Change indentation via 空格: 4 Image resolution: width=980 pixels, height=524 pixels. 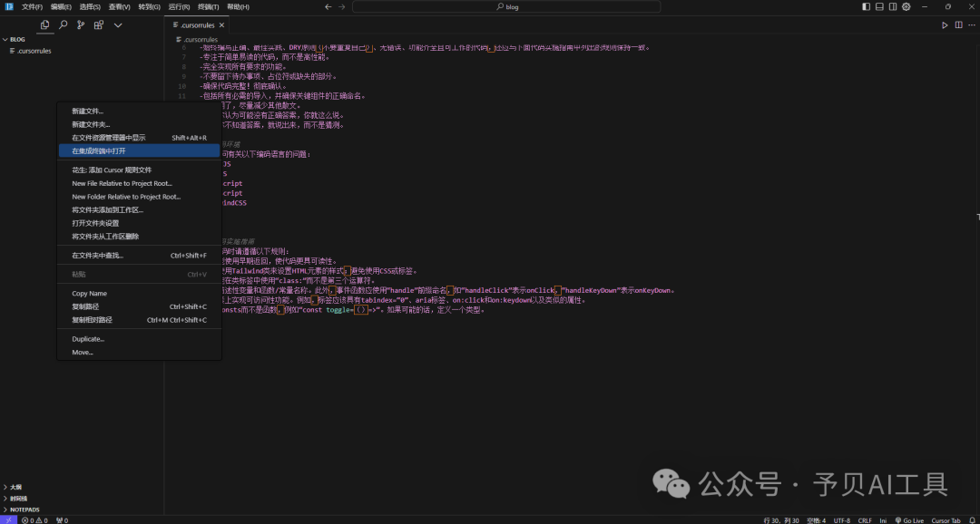tap(816, 519)
